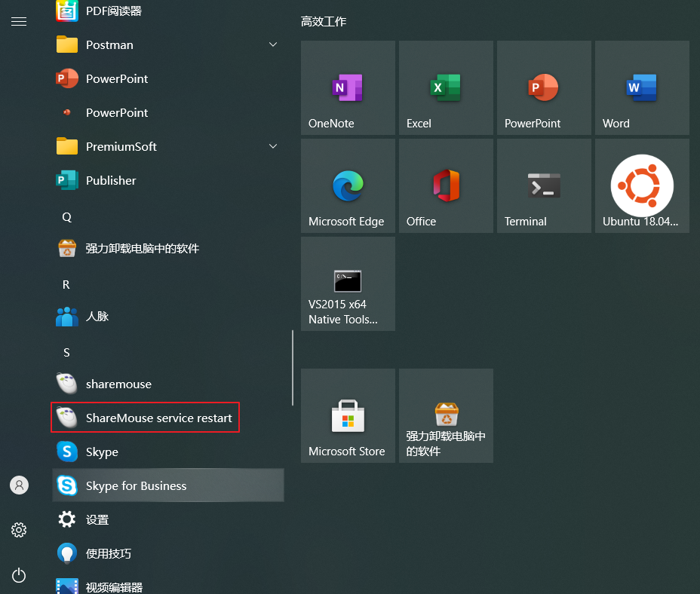700x594 pixels.
Task: Launch the Terminal tile
Action: [544, 185]
